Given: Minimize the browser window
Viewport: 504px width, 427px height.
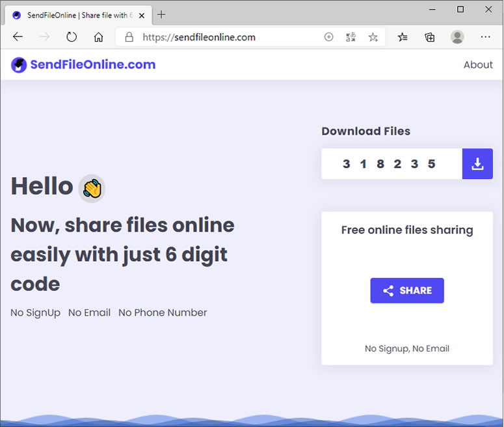Looking at the screenshot, I should click(x=432, y=9).
